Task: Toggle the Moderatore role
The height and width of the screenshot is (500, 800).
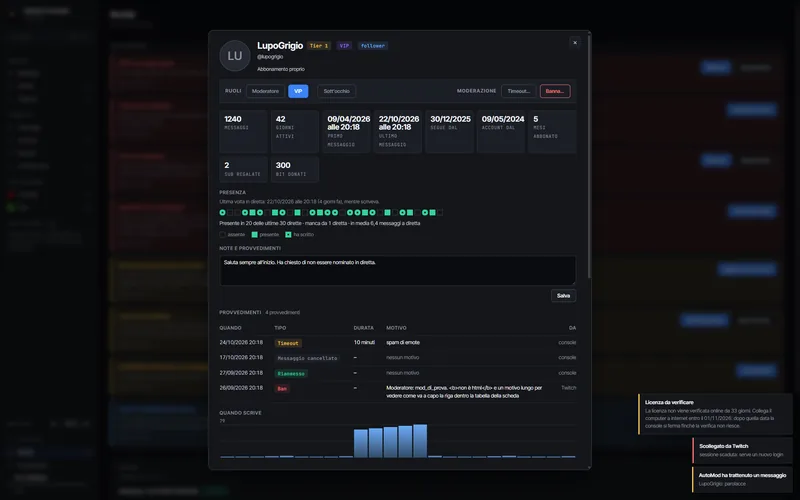Action: coord(265,91)
